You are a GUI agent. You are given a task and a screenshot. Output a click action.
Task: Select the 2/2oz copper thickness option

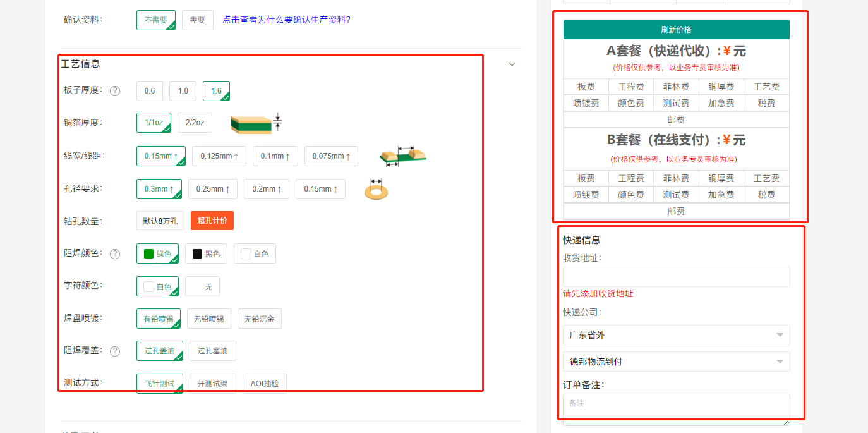click(x=195, y=123)
